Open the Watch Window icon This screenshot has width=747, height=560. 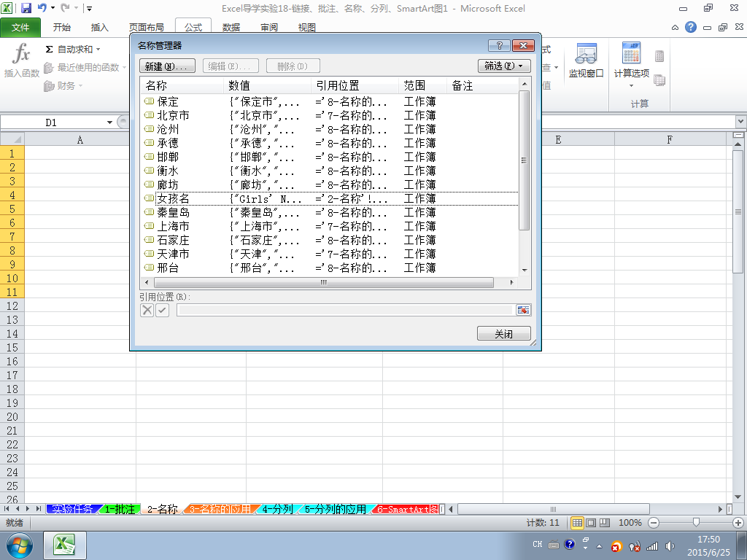(x=586, y=53)
